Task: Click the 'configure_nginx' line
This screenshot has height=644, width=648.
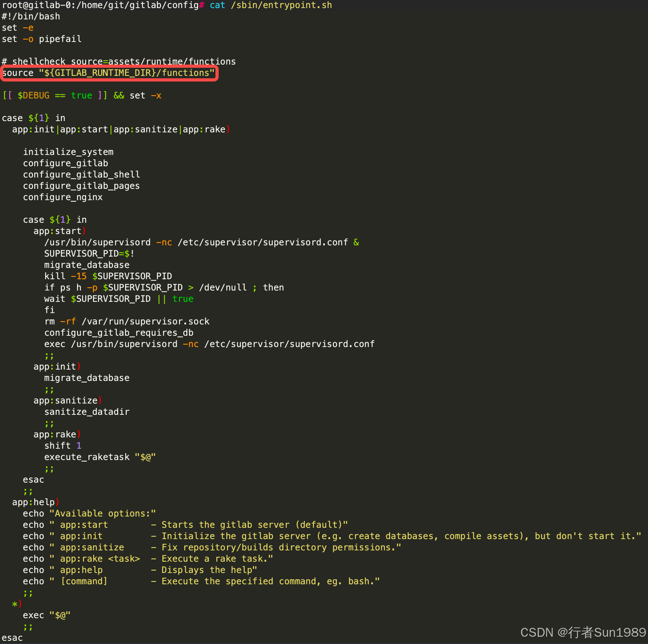Action: (63, 197)
